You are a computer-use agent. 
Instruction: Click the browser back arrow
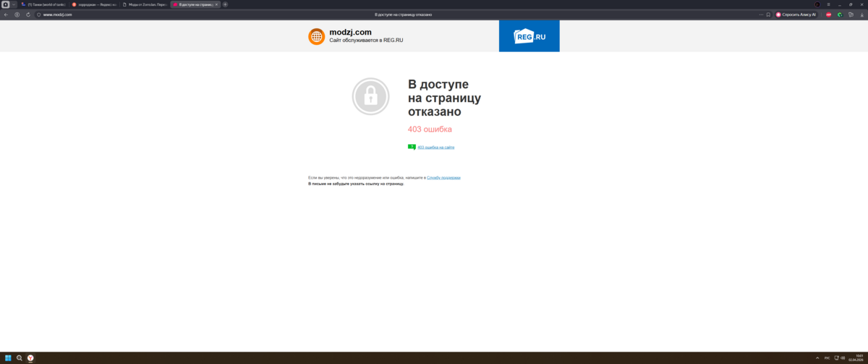click(x=6, y=14)
